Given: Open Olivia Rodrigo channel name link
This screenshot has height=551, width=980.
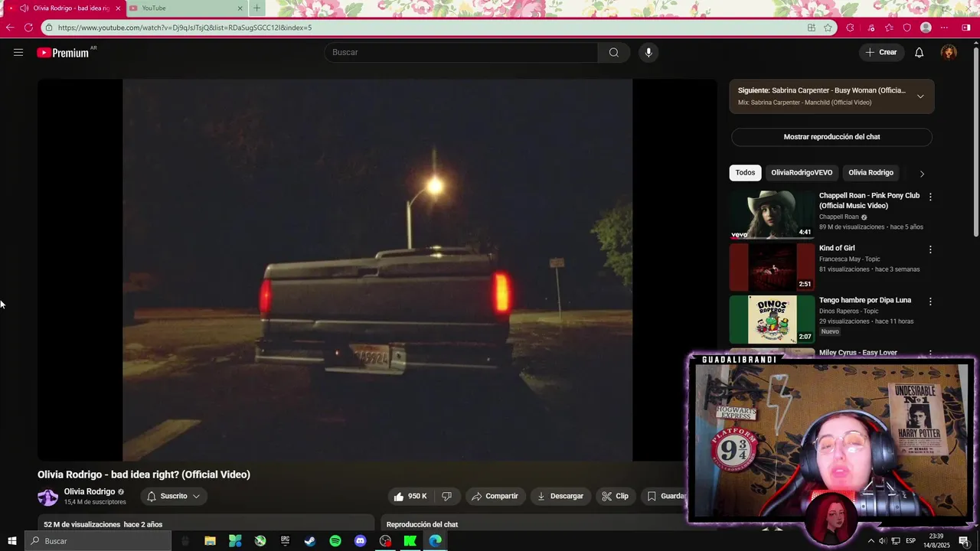Looking at the screenshot, I should click(90, 492).
